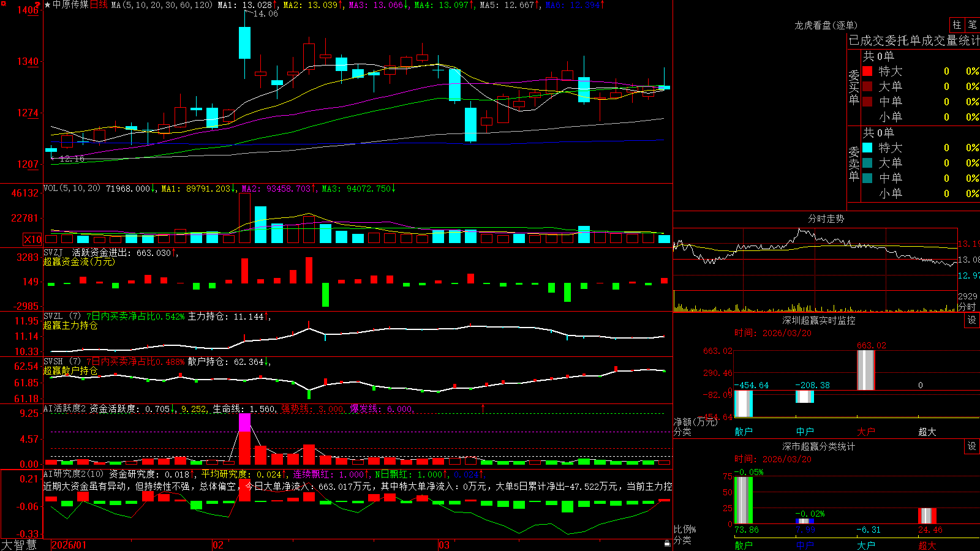Click the 委买单 section label
Screen dimensions: 980x551
[854, 88]
